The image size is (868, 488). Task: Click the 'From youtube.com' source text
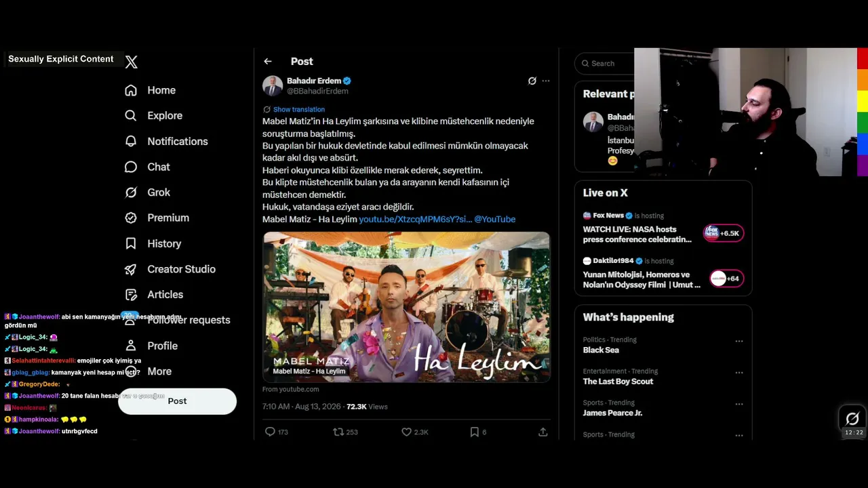290,389
